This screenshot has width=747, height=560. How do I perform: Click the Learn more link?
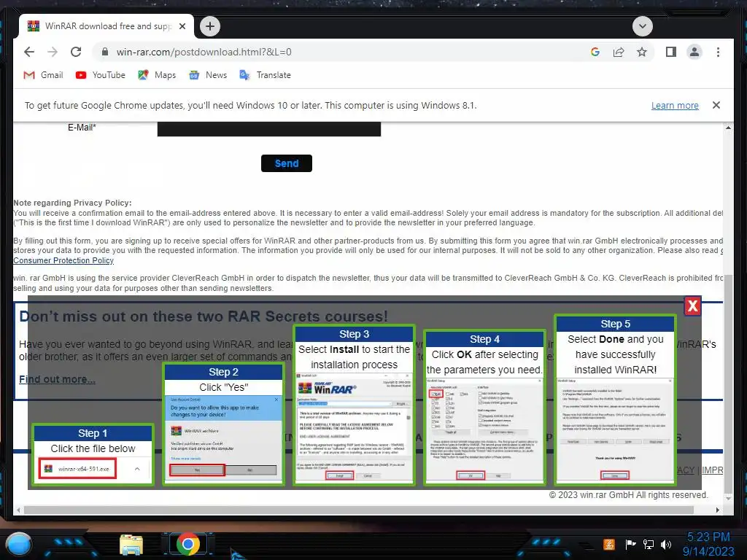coord(675,105)
